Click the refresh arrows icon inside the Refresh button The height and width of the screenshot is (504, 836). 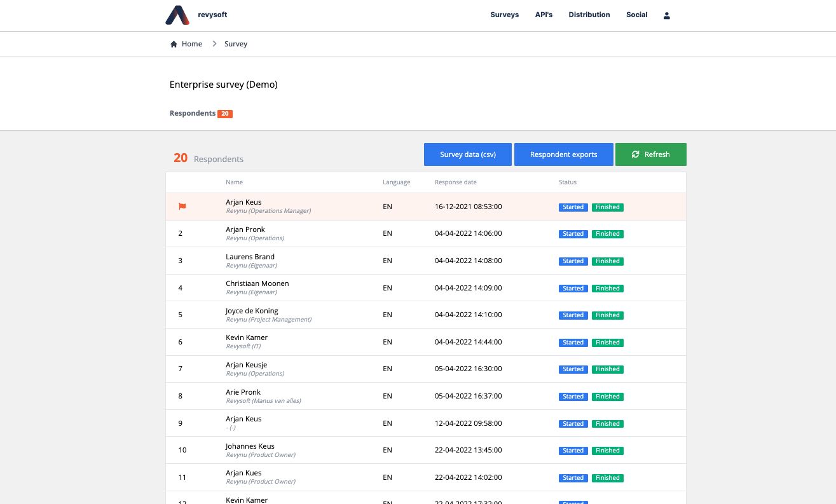[635, 154]
